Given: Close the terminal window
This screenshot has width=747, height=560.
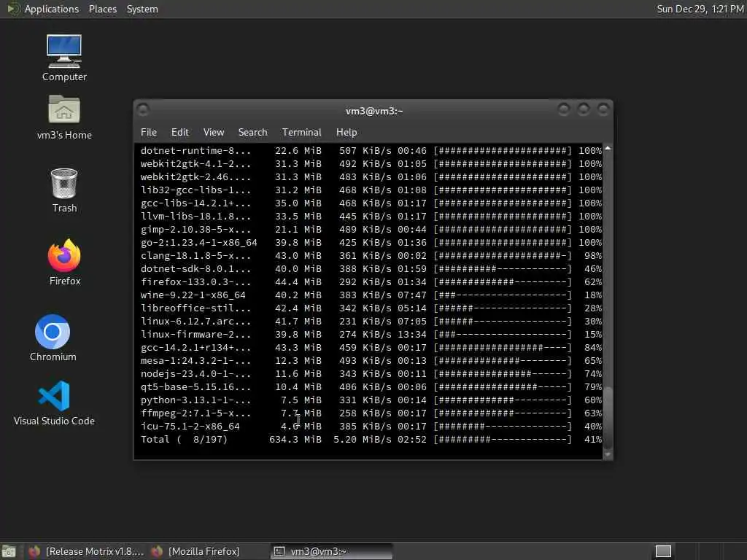Looking at the screenshot, I should click(603, 110).
